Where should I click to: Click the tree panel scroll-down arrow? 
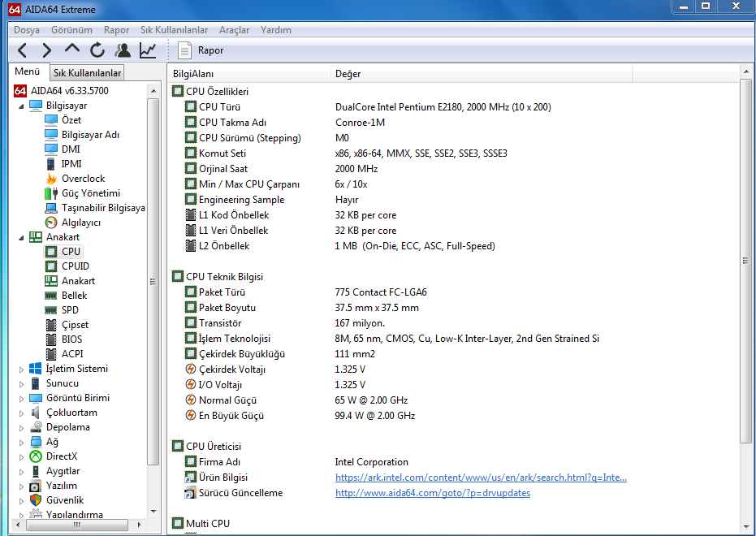(153, 512)
